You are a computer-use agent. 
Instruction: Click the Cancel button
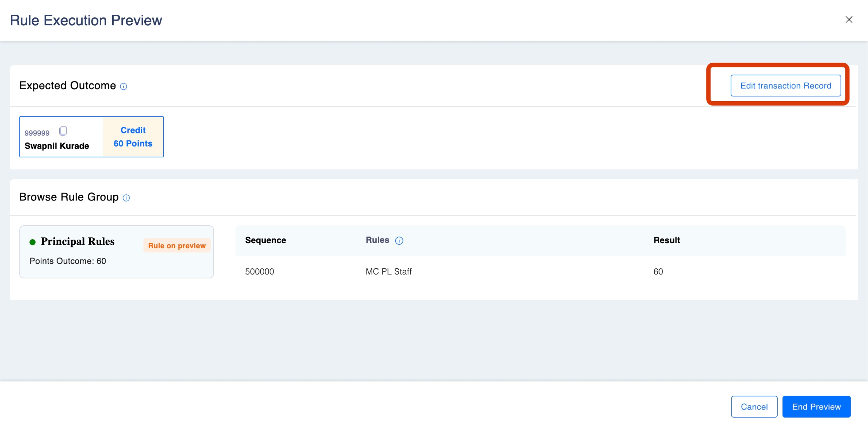click(754, 407)
